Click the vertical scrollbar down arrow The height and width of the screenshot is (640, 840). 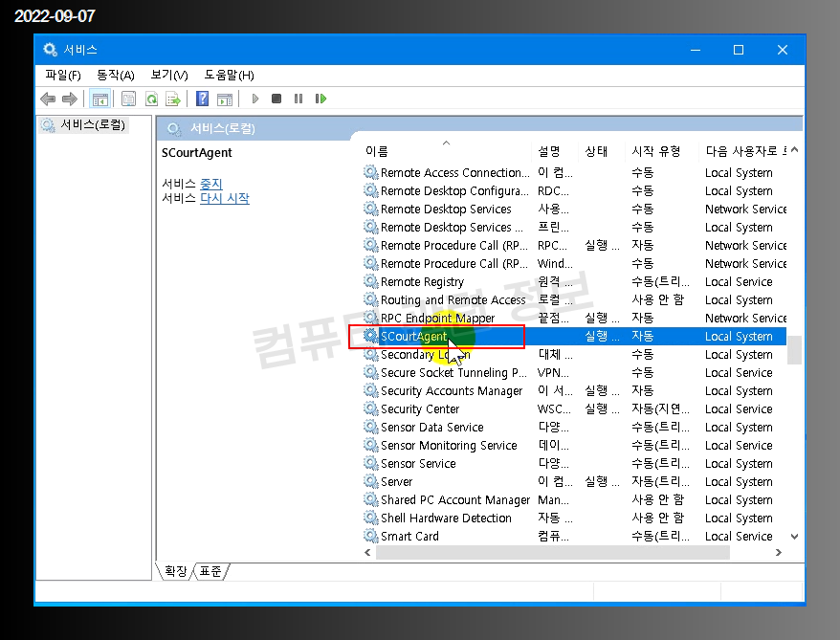pos(794,536)
